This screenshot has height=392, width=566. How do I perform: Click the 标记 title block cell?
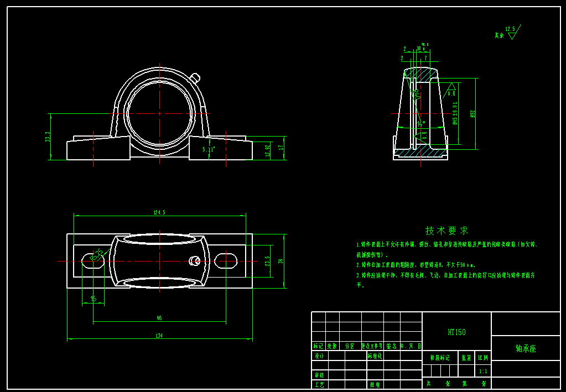click(x=318, y=346)
